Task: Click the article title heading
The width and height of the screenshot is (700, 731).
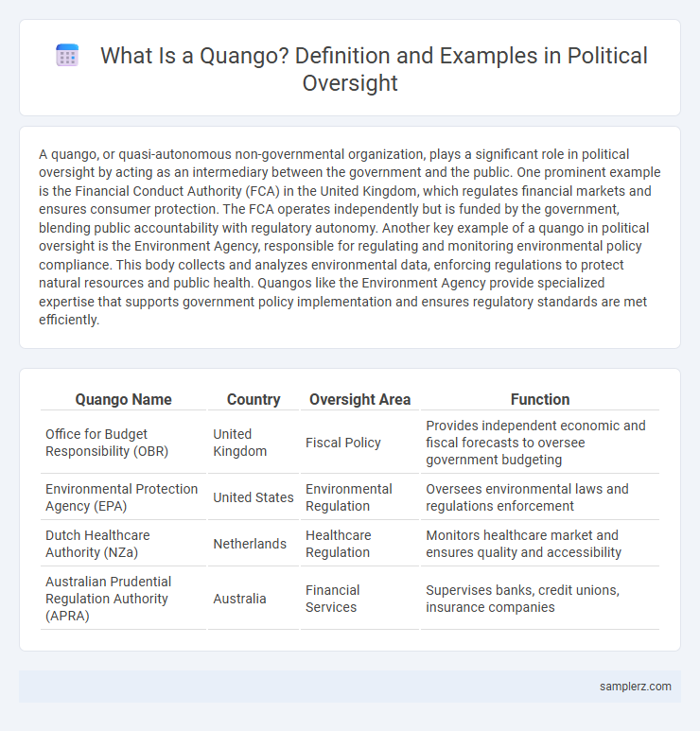Action: point(374,69)
